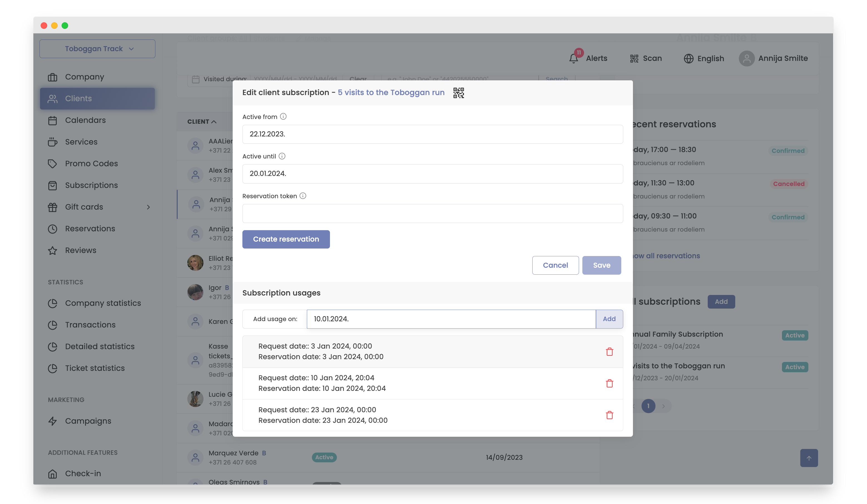Viewport: 867px width, 504px height.
Task: Open the Alerts bell notifications
Action: tap(573, 58)
